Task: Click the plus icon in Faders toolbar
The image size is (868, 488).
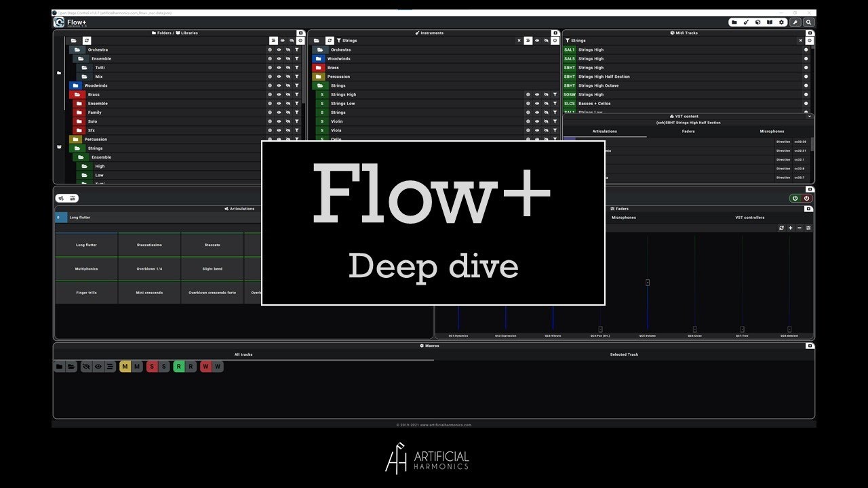Action: (790, 228)
